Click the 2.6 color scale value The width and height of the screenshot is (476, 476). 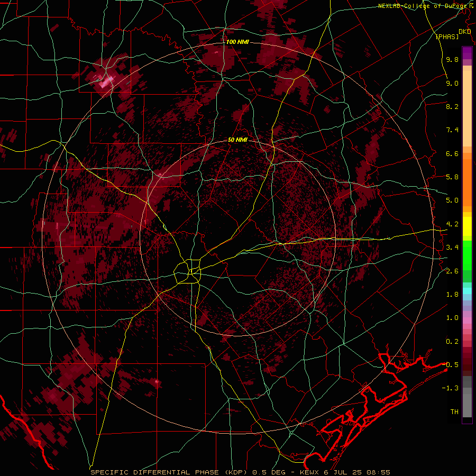pos(452,271)
